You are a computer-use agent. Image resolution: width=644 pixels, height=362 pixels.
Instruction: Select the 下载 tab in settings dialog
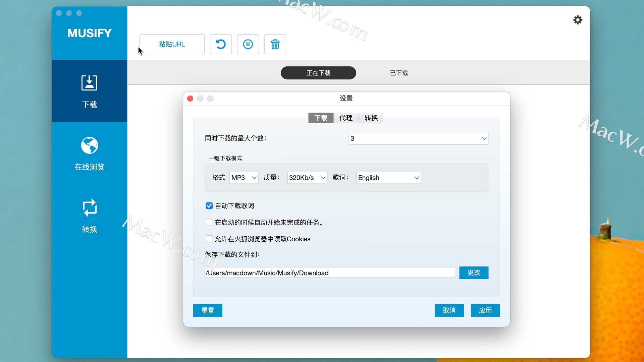(x=321, y=118)
